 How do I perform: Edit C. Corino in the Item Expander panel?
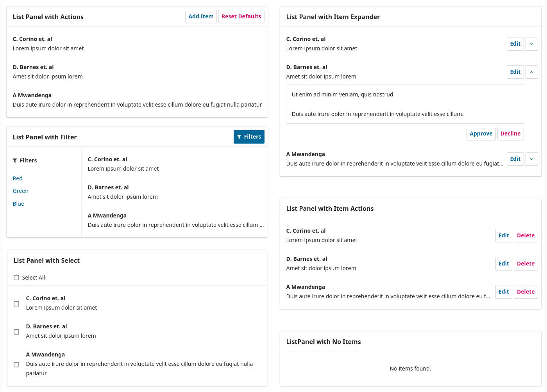(x=515, y=44)
